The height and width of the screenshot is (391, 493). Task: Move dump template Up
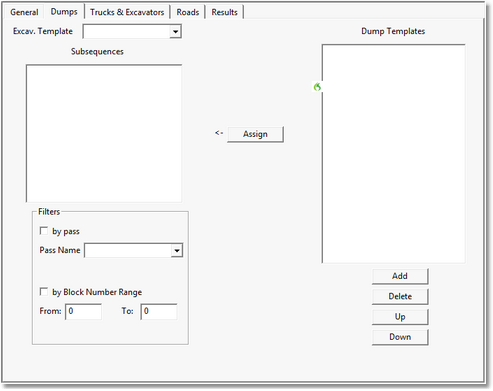[400, 317]
